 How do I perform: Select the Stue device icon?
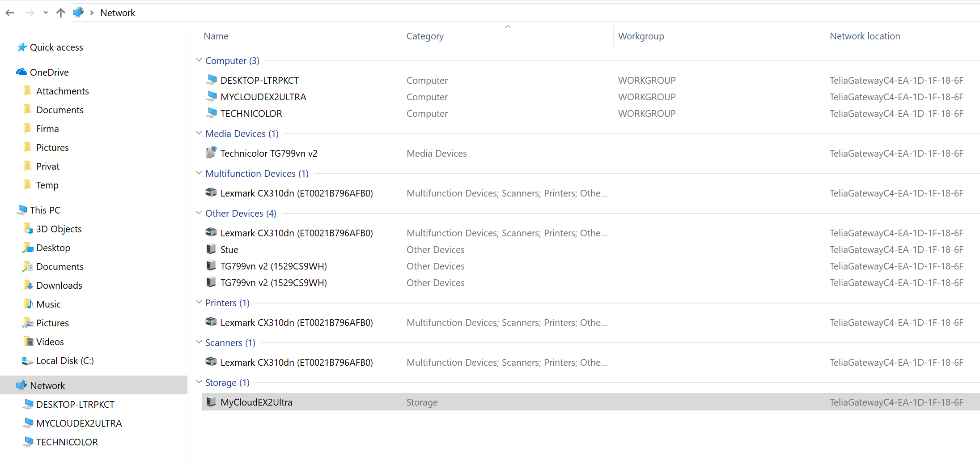(x=211, y=249)
